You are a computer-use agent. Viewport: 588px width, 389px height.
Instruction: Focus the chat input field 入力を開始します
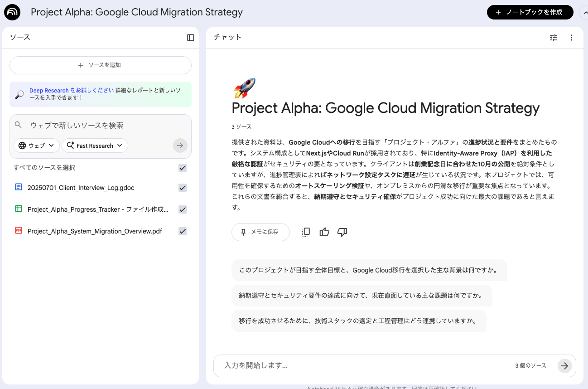pos(362,365)
